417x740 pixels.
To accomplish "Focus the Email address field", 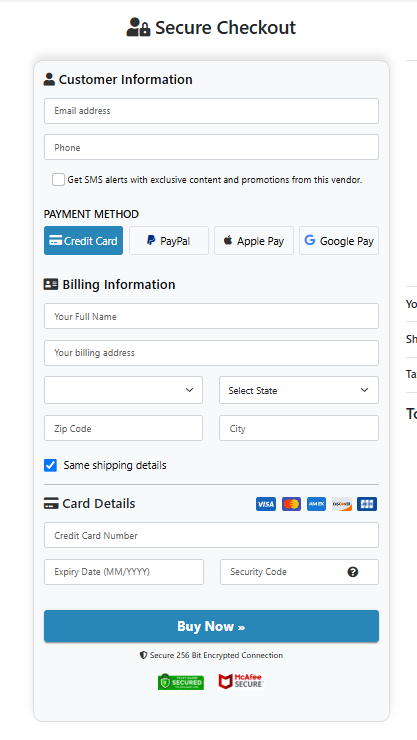I will click(211, 111).
